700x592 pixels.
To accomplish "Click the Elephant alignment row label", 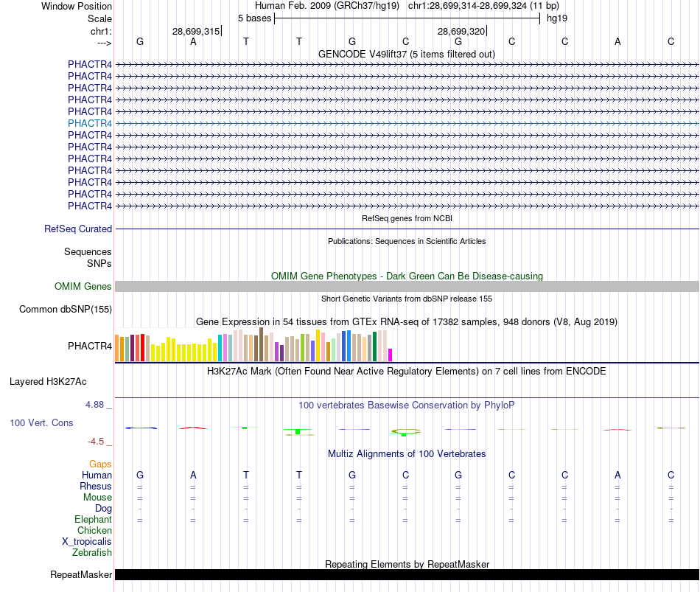I will tap(93, 519).
